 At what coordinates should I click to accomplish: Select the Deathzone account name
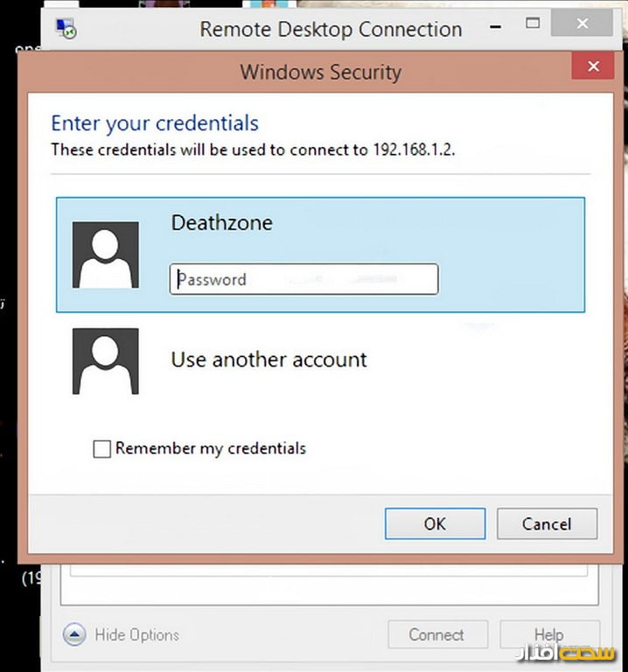[x=221, y=223]
